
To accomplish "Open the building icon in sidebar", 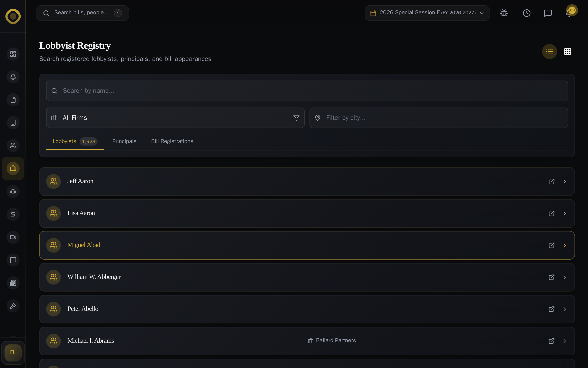I will (13, 123).
